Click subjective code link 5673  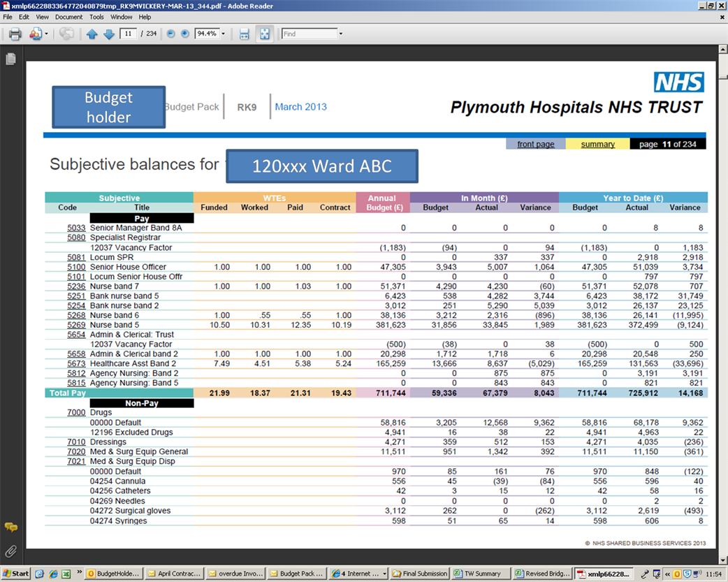pyautogui.click(x=76, y=363)
